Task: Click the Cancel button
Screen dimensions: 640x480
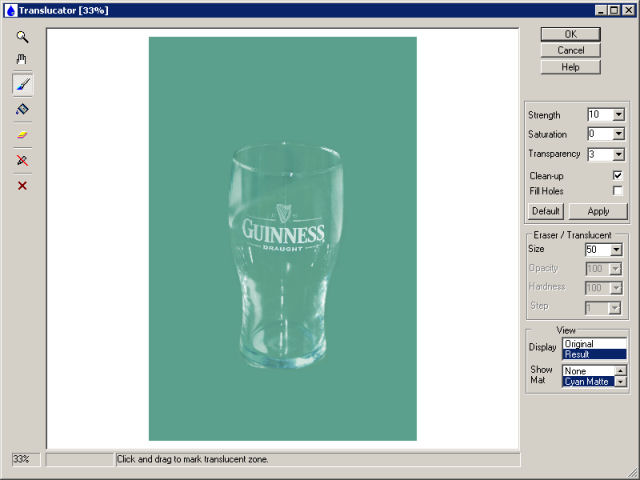Action: (x=571, y=50)
